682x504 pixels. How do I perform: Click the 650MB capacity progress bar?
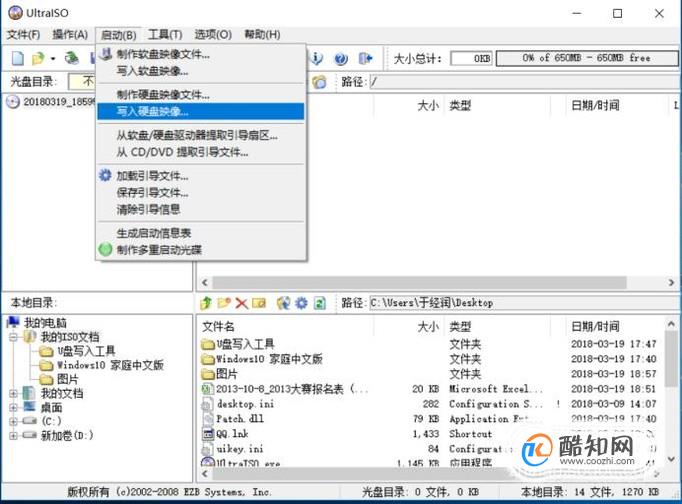click(587, 58)
